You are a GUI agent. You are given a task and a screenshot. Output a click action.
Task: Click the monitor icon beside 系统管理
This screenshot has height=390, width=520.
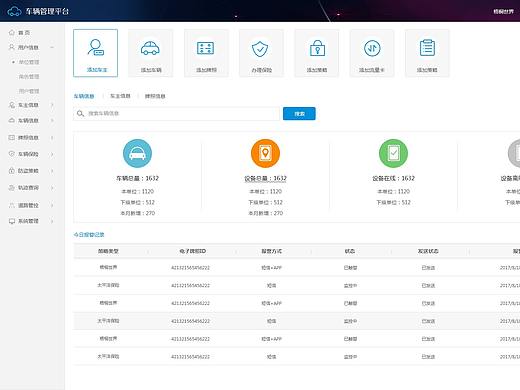pos(12,221)
